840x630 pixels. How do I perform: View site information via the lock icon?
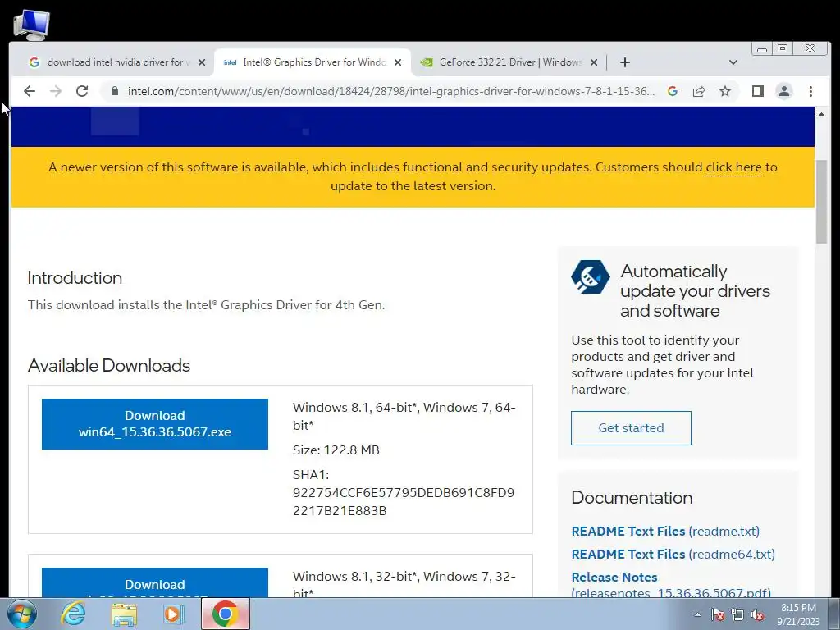coord(114,91)
